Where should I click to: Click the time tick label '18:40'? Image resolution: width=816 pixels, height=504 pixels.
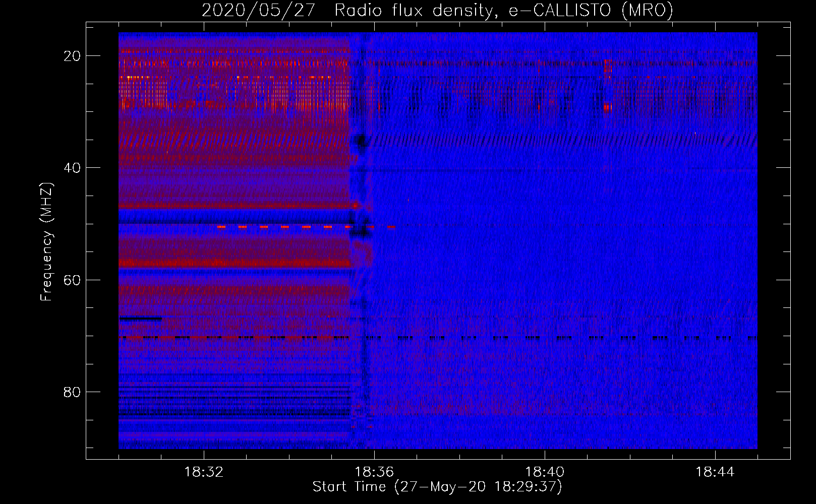(545, 472)
